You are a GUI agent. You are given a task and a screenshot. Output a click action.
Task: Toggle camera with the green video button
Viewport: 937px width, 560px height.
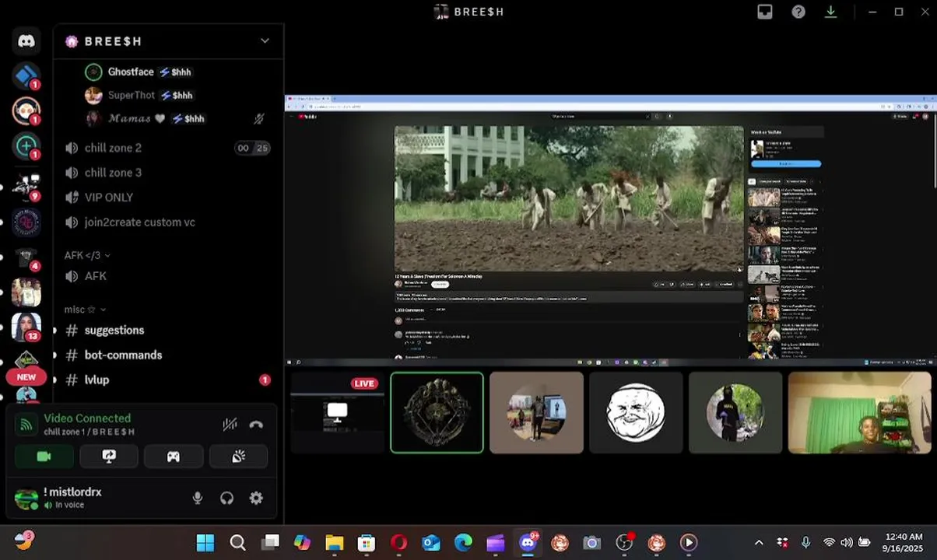click(x=44, y=457)
